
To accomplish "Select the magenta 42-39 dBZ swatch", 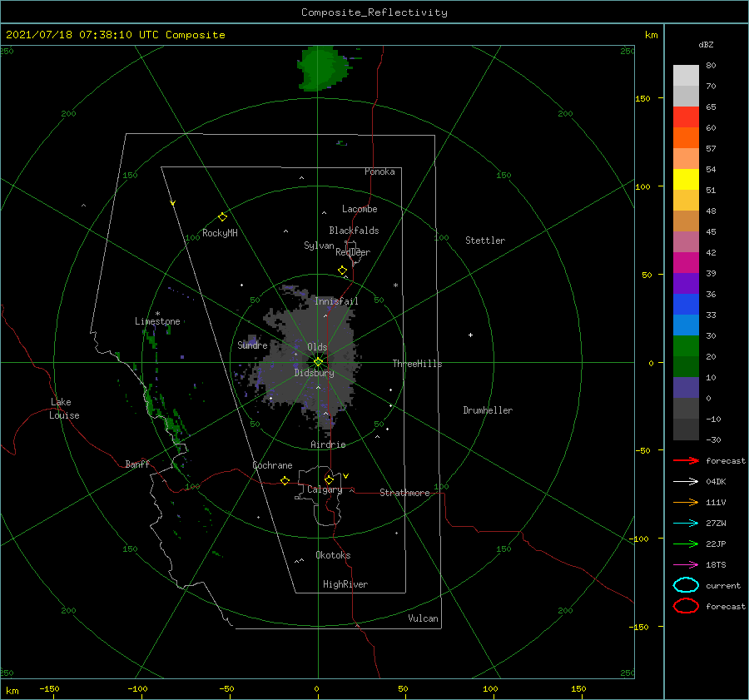I will pos(686,263).
